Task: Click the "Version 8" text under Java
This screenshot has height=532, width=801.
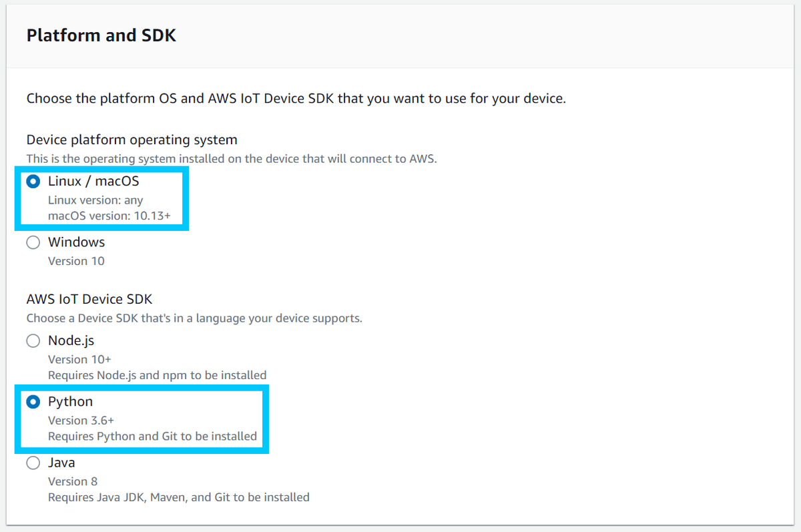Action: click(73, 481)
